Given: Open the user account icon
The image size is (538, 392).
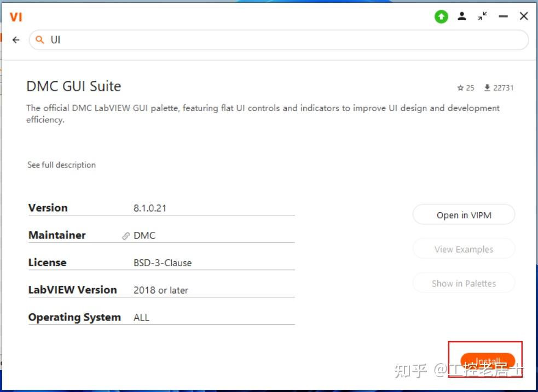Looking at the screenshot, I should (462, 16).
